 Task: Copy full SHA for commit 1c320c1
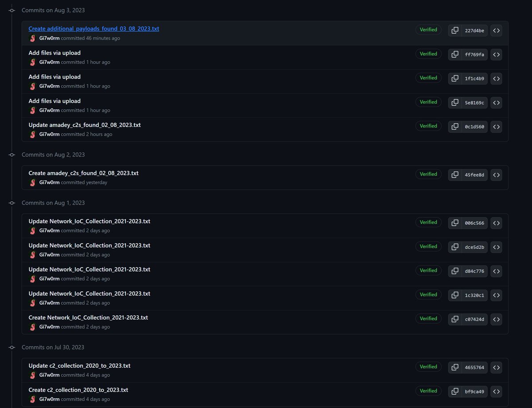click(x=455, y=295)
